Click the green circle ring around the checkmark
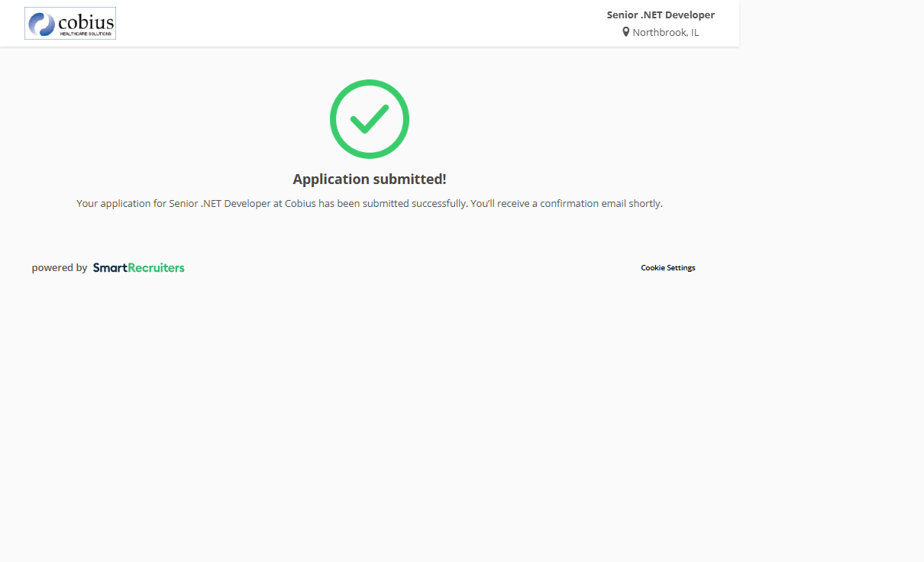 (334, 119)
